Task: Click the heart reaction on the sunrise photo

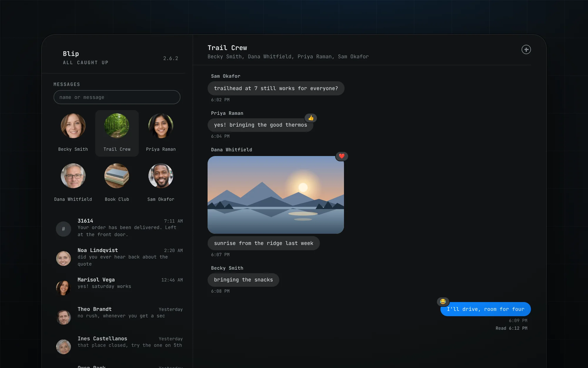Action: point(342,156)
